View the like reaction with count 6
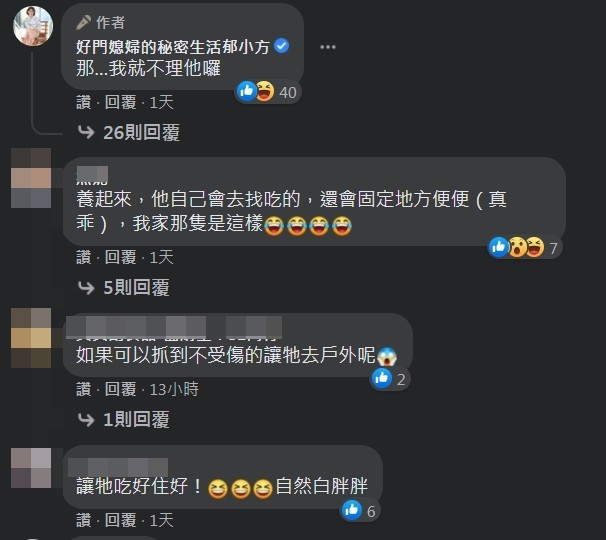The image size is (606, 540). [x=359, y=511]
